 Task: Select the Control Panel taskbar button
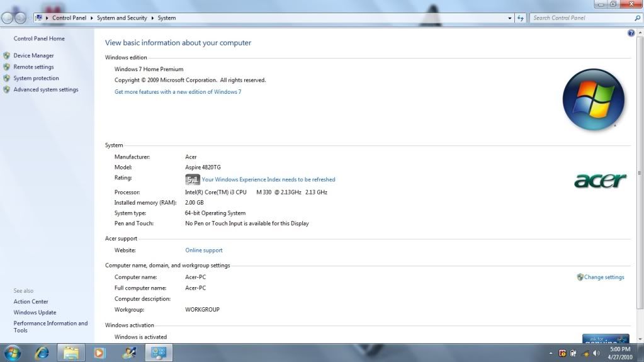[159, 353]
